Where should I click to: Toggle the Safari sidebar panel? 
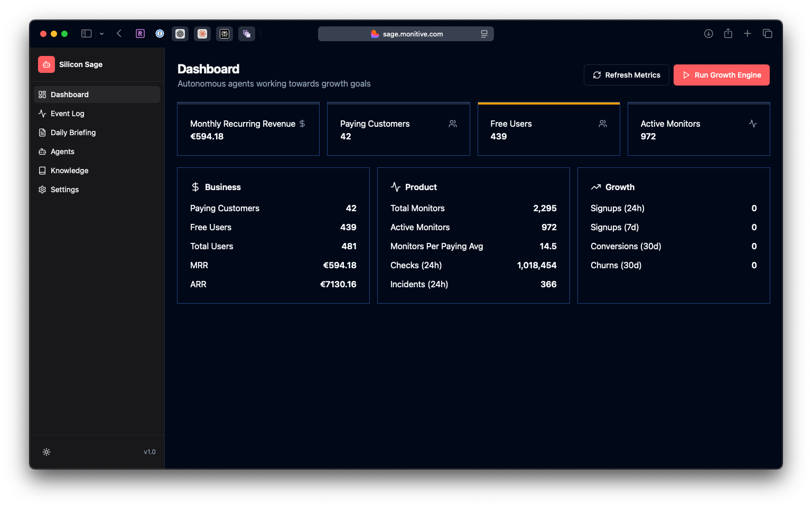[x=86, y=33]
